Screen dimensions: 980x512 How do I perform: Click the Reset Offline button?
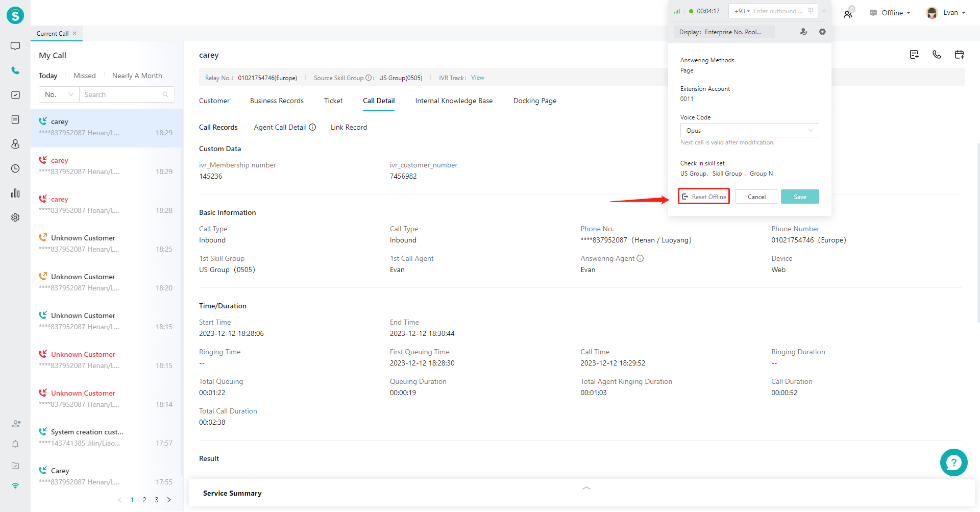pos(704,197)
